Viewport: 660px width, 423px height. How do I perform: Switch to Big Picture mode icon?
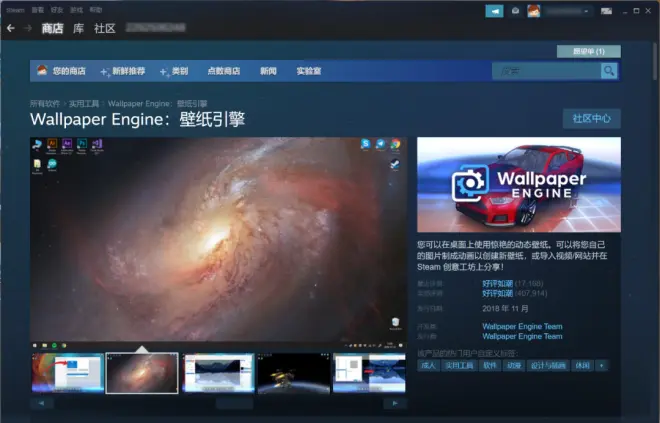pos(606,11)
